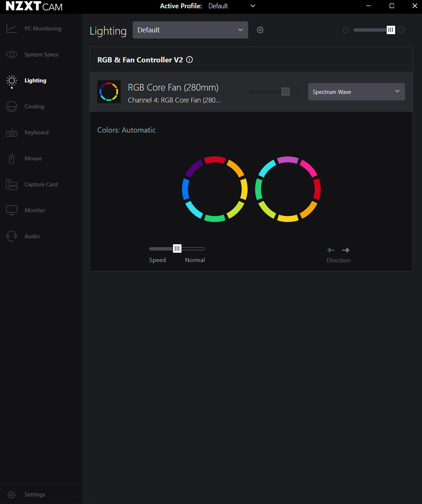The width and height of the screenshot is (422, 504).
Task: Click Channel 4: RGB Core Fan text
Action: 174,100
